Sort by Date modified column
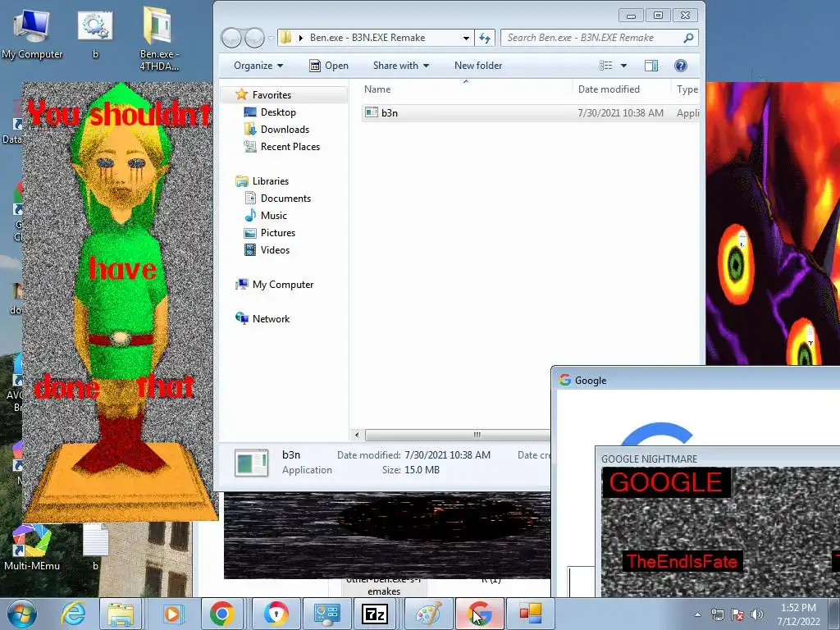 pos(622,89)
